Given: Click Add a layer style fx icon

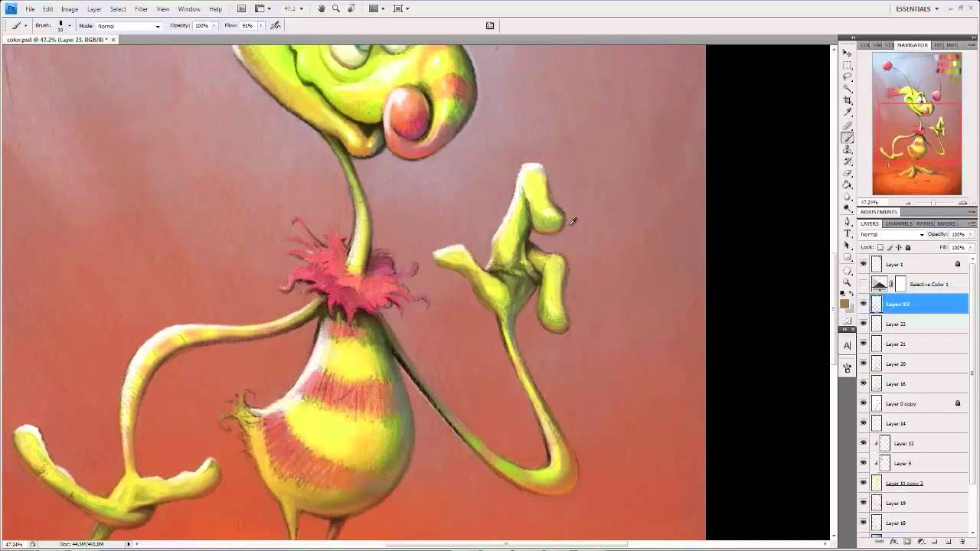Looking at the screenshot, I should 893,542.
